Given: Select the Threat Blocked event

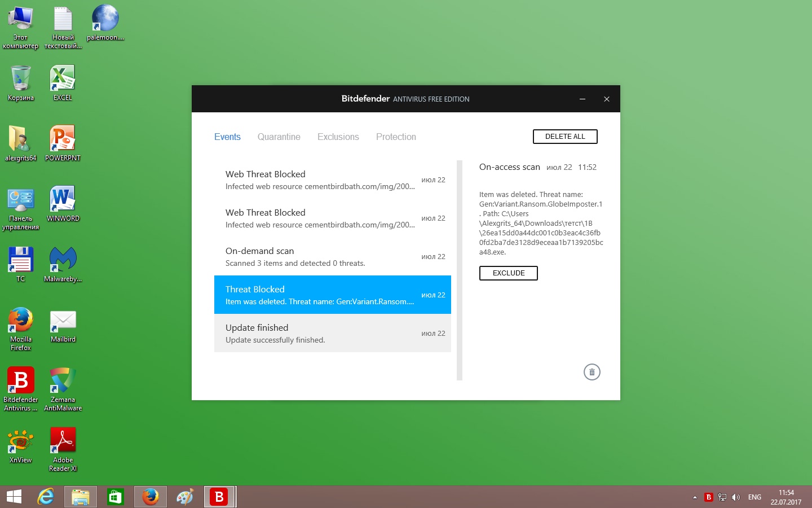Looking at the screenshot, I should (x=333, y=295).
